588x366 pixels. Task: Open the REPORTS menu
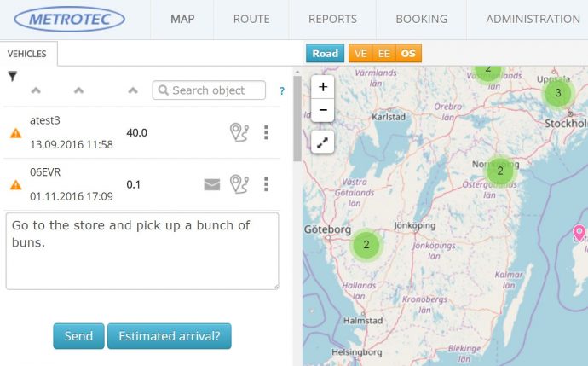332,19
